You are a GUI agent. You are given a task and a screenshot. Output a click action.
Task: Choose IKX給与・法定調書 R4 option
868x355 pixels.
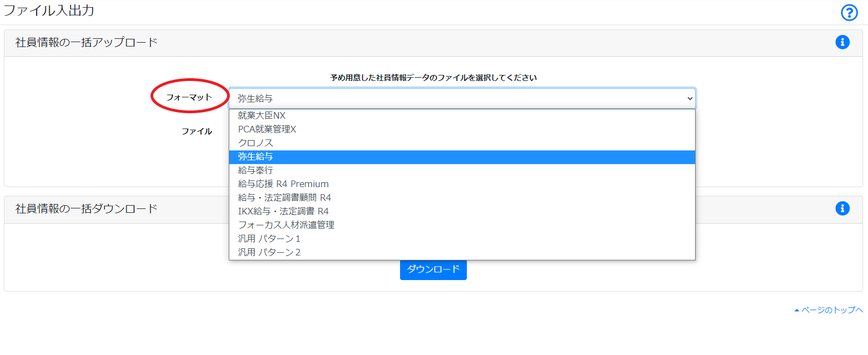462,211
